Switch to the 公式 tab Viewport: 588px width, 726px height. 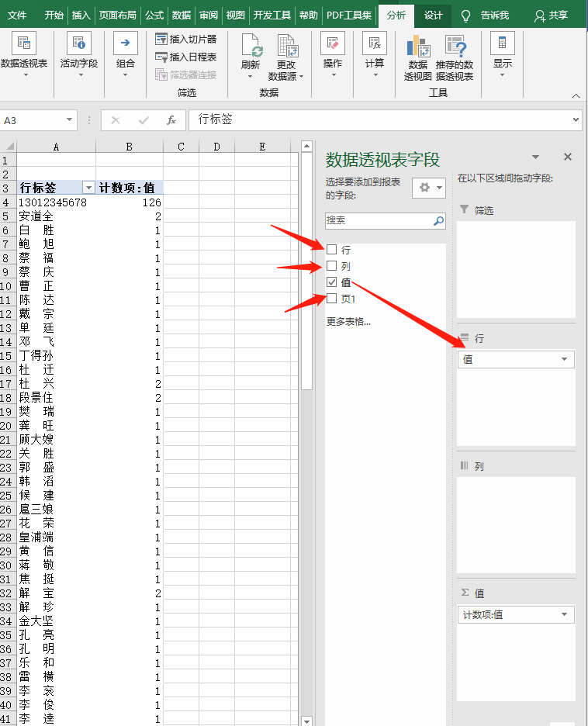click(154, 16)
